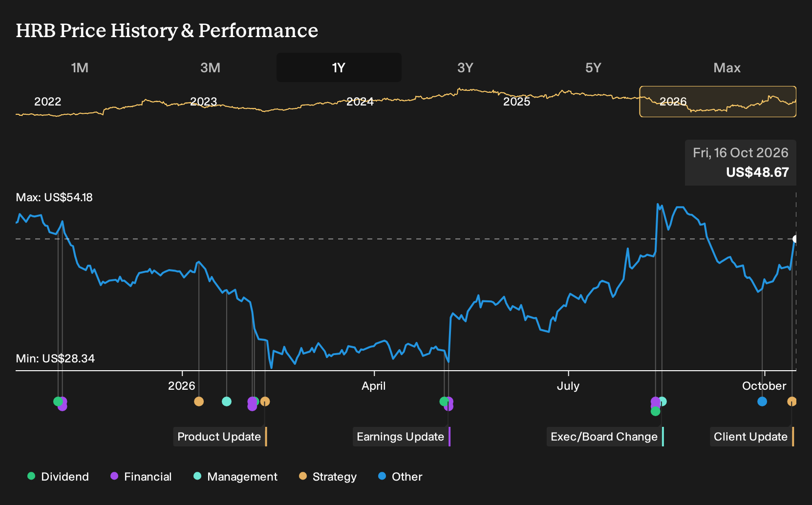Jump to 2025 on the overview timeline
812x505 pixels.
tap(517, 102)
